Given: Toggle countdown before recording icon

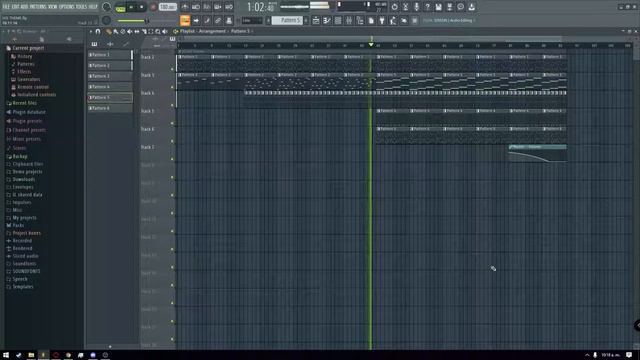Looking at the screenshot, I should 207,7.
